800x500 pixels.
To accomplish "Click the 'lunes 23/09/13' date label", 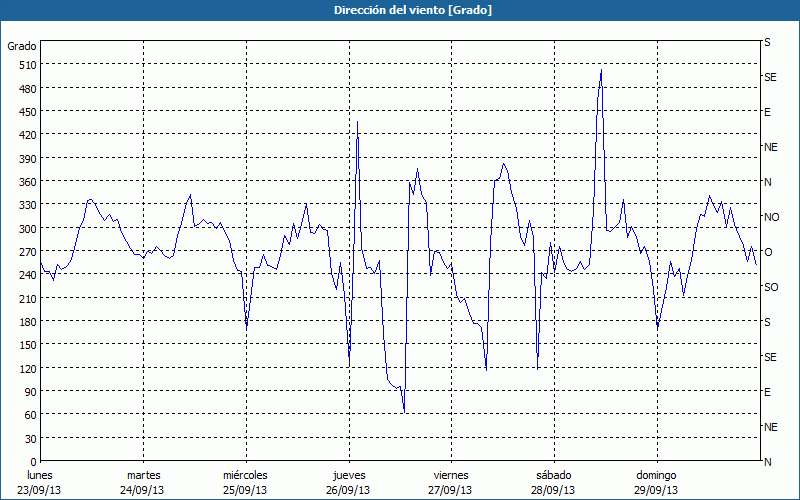I will pos(41,482).
